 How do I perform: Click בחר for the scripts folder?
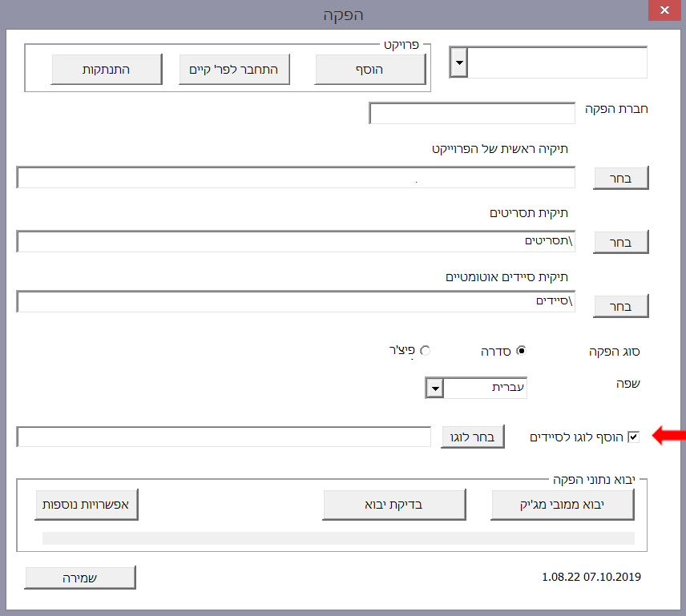coord(620,242)
